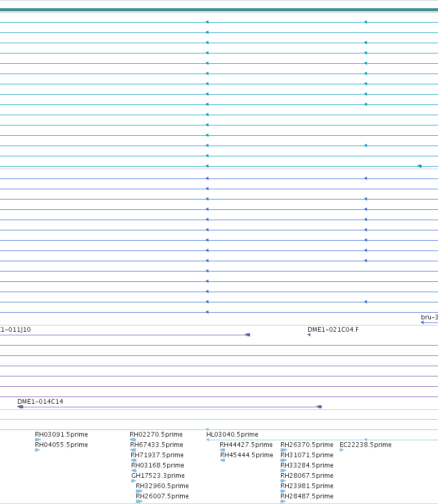The width and height of the screenshot is (438, 504).
Task: Open the HL03040.5prime feature label
Action: point(232,435)
